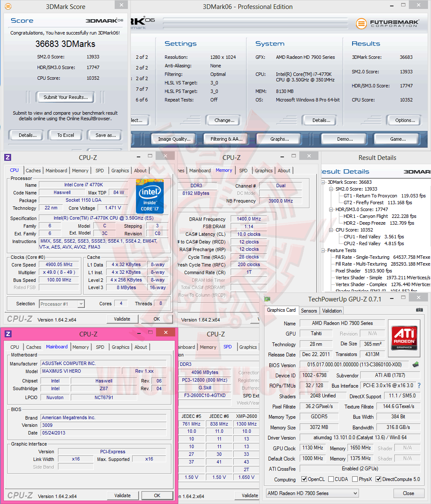Click the 36683 3DMarks score text
Image resolution: width=431 pixels, height=504 pixels.
tap(65, 44)
